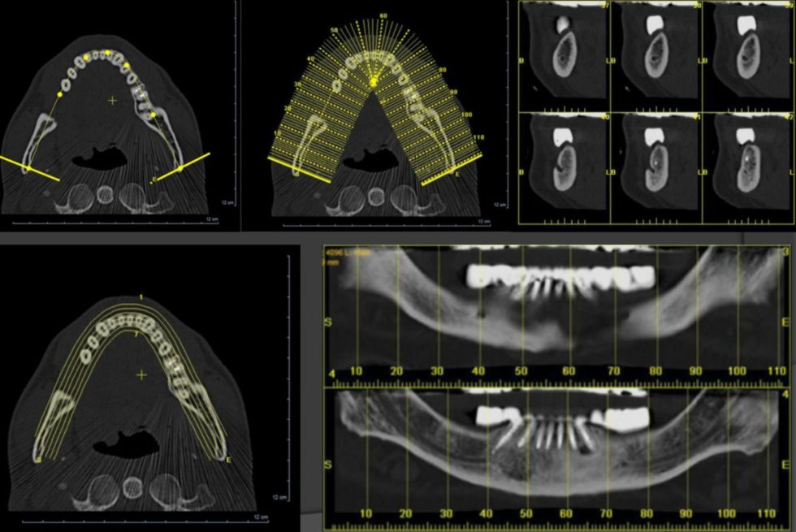Click the LB orientation marker on slice 38
Viewport: 796px width, 532px height.
(609, 60)
